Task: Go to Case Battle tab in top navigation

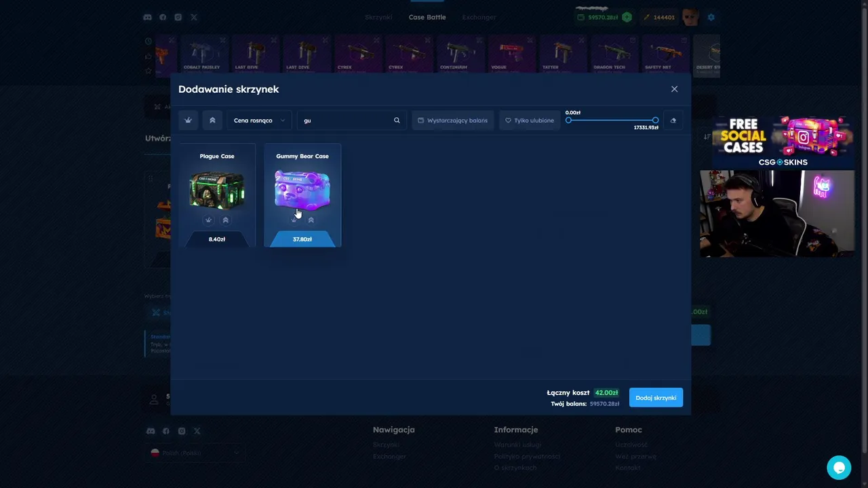Action: tap(427, 17)
